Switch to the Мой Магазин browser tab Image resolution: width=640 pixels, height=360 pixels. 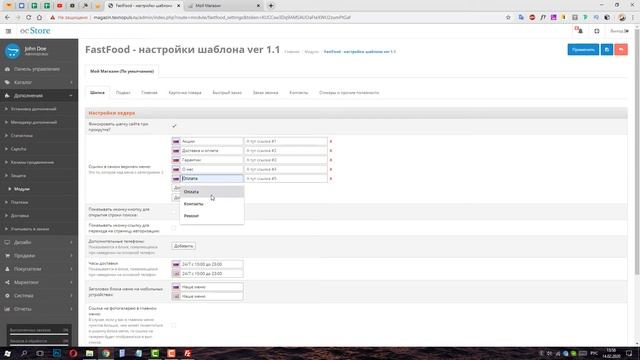click(224, 6)
